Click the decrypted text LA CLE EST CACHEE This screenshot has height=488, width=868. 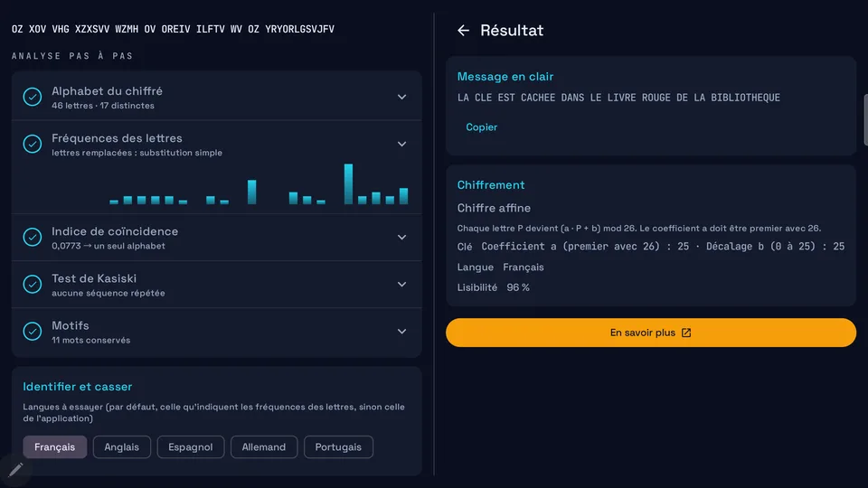pos(618,98)
